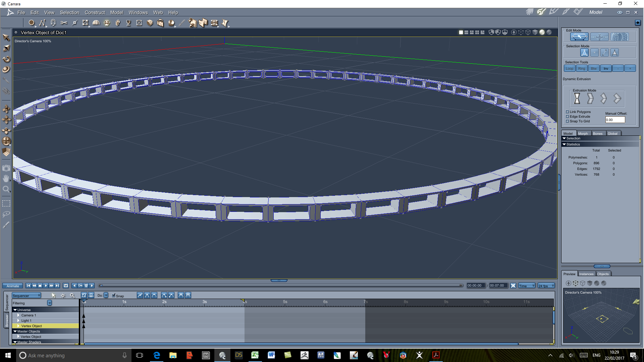Open the 24 fps dropdown

click(546, 286)
